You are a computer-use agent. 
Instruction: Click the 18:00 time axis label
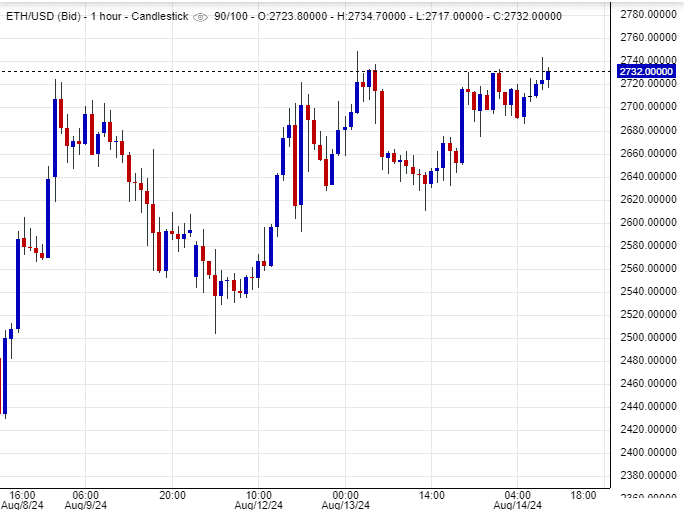(x=583, y=494)
